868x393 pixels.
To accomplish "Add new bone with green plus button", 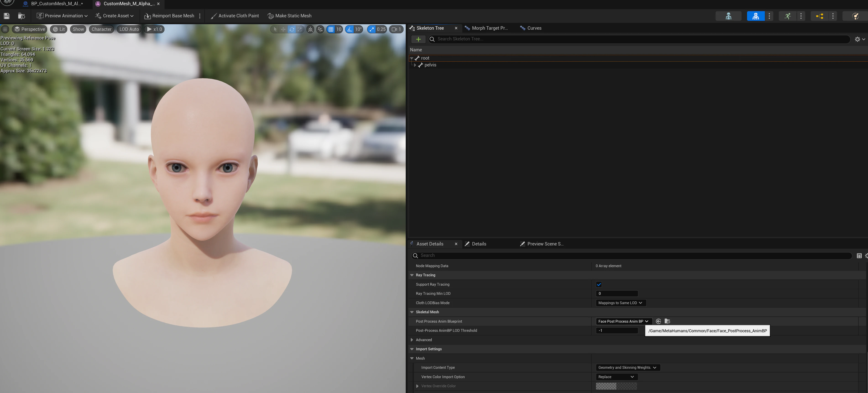I will click(418, 39).
